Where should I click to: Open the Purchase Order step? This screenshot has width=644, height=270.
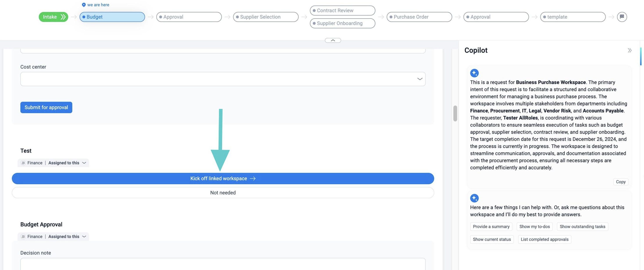point(419,17)
